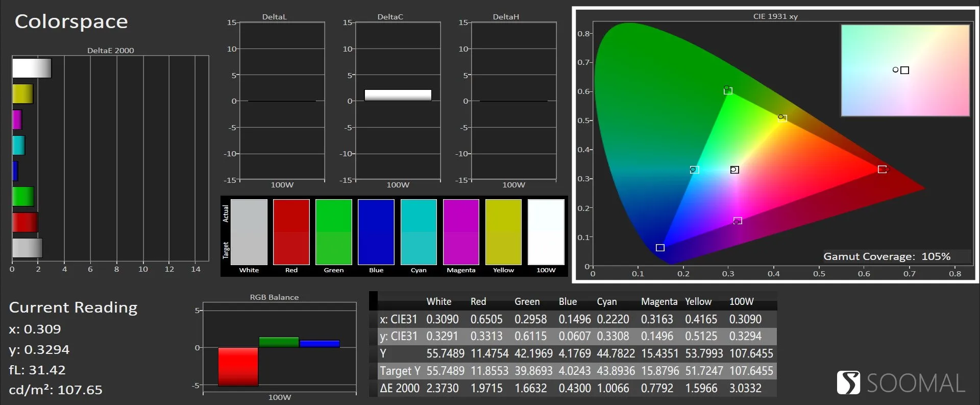
Task: Click the x: CIE31 row label
Action: click(398, 319)
